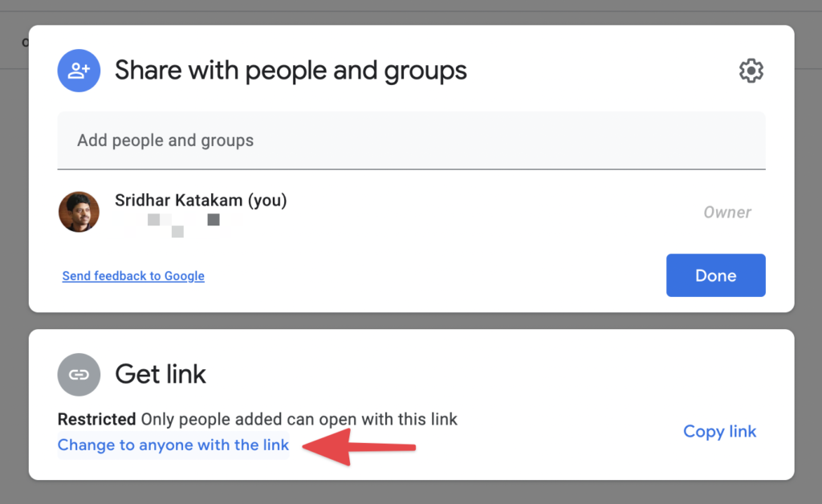Click Done to close the dialog

coord(715,275)
